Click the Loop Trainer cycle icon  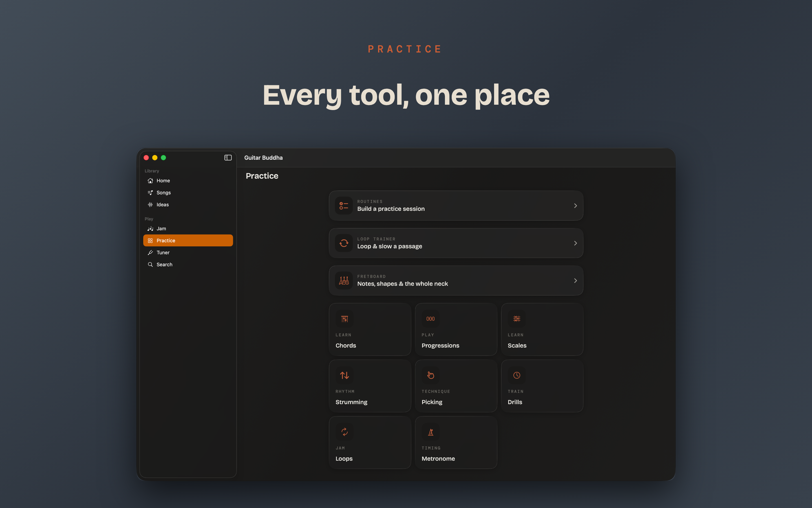[344, 243]
